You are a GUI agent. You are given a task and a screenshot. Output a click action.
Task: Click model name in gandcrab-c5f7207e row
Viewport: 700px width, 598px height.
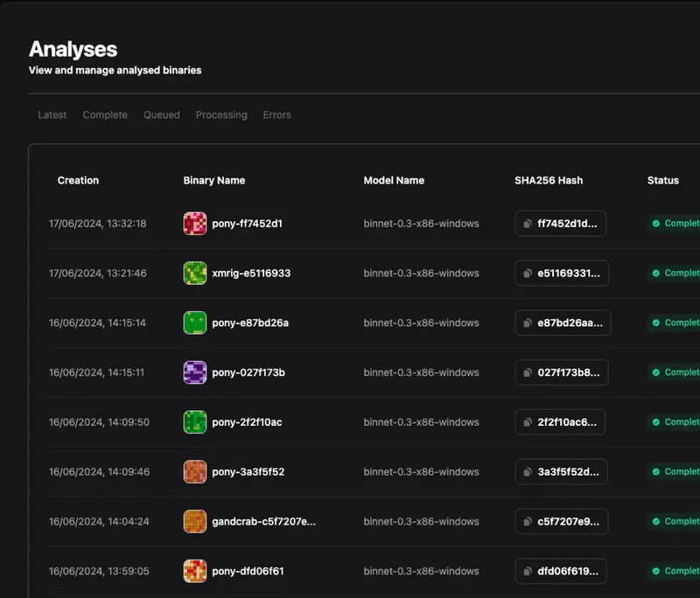click(x=421, y=521)
